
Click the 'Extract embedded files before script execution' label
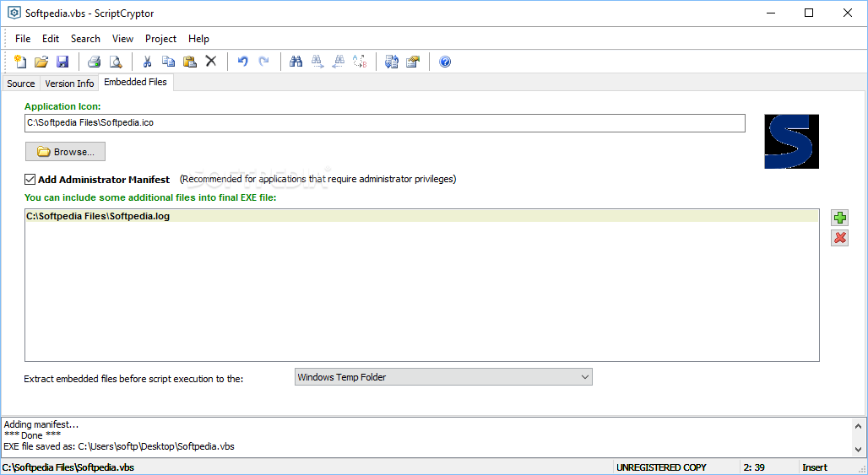pos(133,379)
